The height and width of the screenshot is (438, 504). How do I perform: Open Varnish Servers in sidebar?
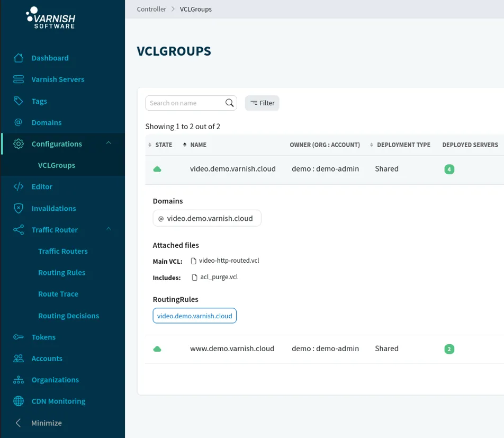(x=58, y=79)
